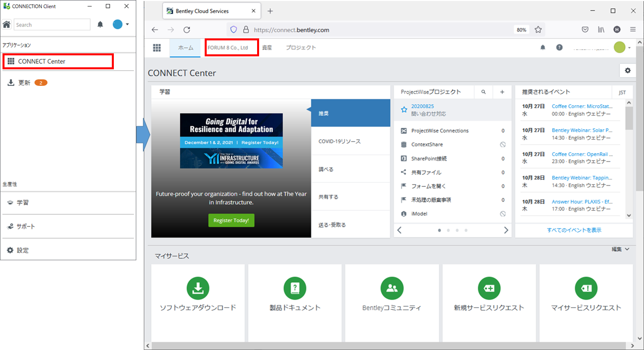Click the Search field in CONNECTION Client

click(x=52, y=24)
